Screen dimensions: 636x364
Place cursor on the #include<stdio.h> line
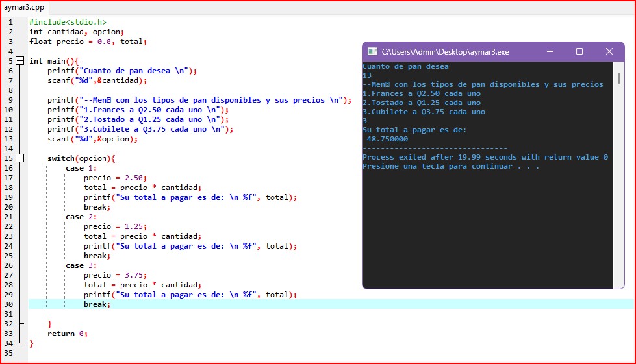pos(68,22)
